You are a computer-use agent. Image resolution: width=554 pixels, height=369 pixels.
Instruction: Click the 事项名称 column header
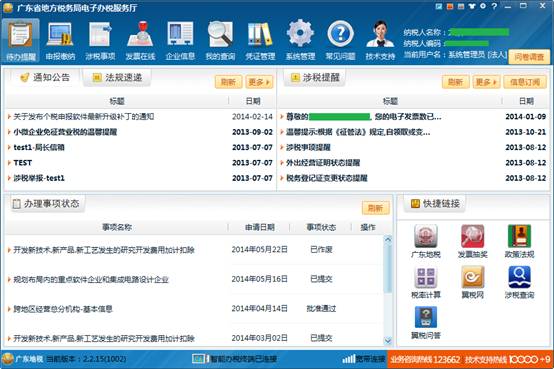[x=117, y=227]
